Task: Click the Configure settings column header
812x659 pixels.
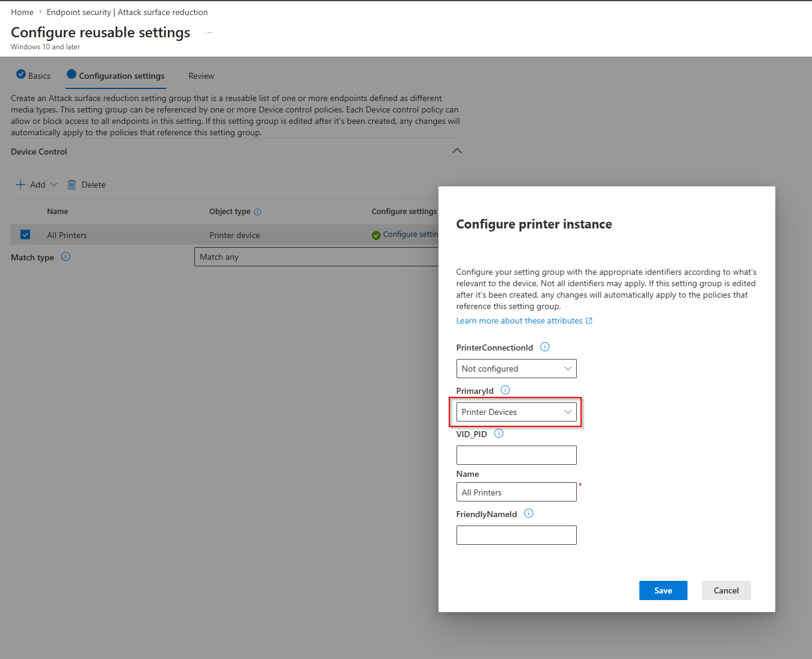Action: coord(404,211)
